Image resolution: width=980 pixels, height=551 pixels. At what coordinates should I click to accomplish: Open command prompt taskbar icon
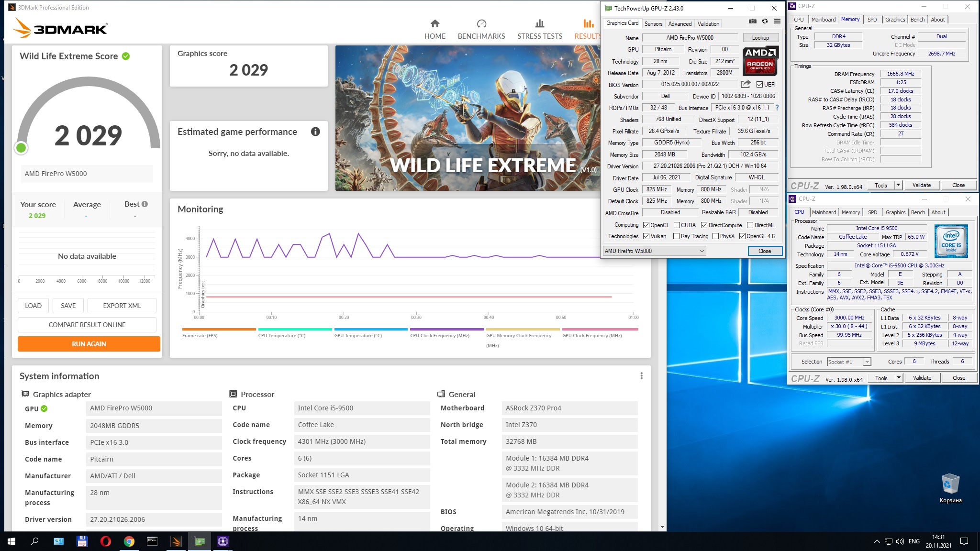(152, 541)
